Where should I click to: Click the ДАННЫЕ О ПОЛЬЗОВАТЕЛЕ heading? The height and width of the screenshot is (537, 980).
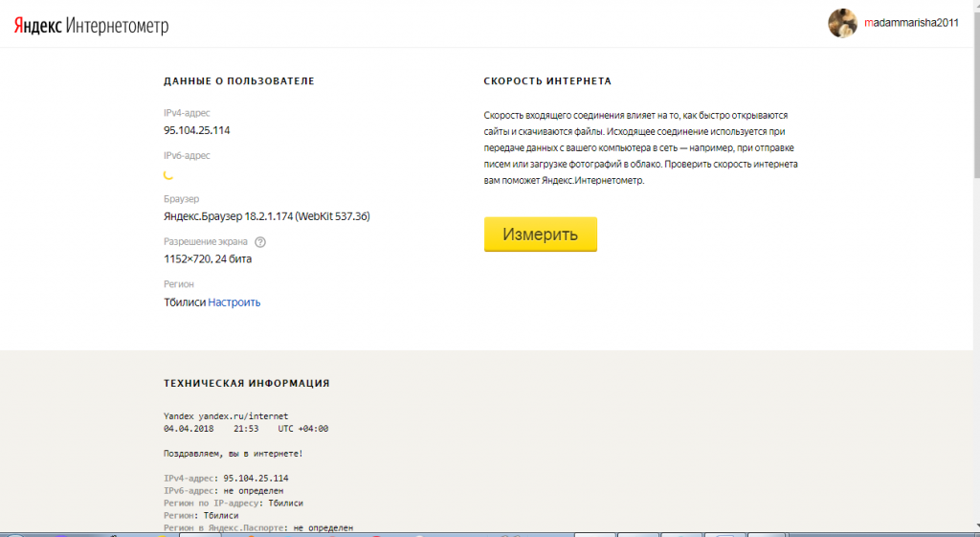(239, 81)
